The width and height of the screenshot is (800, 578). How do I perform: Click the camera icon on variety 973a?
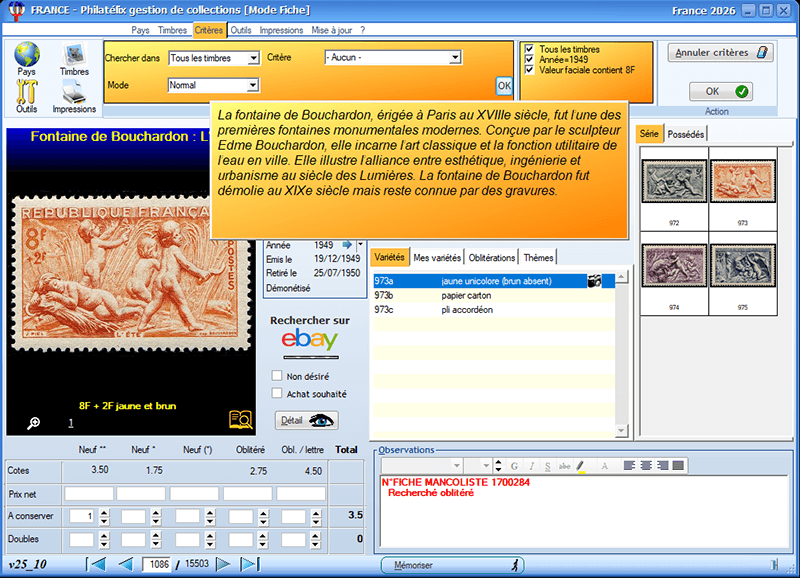pyautogui.click(x=594, y=281)
